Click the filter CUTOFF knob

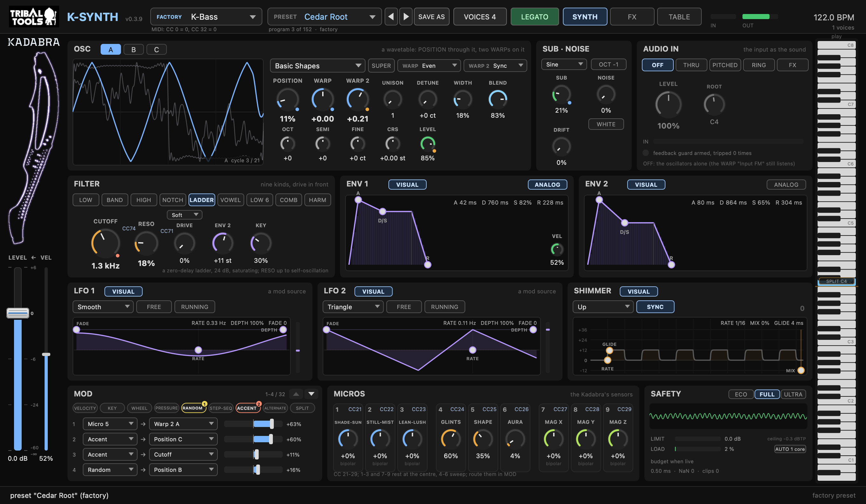pyautogui.click(x=105, y=243)
